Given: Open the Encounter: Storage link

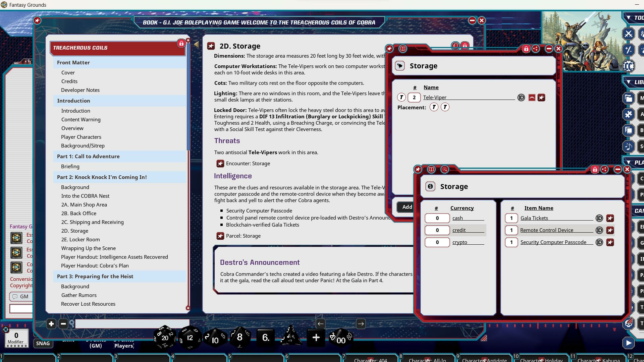Looking at the screenshot, I should pos(220,164).
